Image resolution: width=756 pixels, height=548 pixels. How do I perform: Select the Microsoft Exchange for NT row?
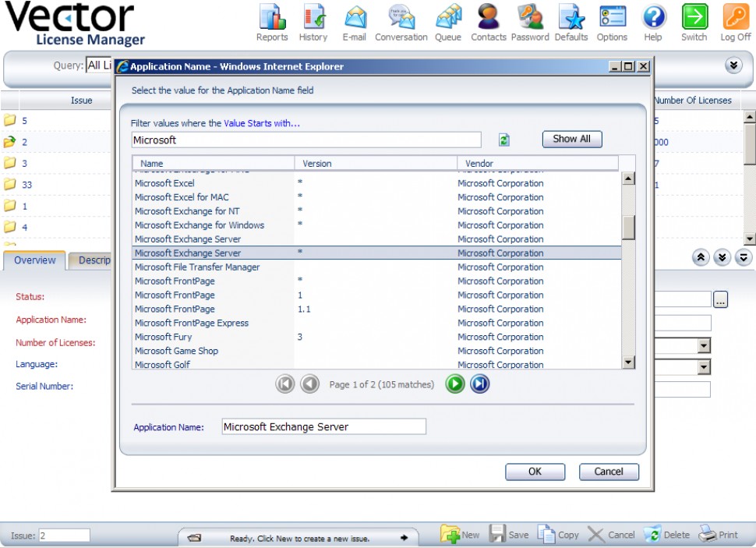click(x=376, y=211)
